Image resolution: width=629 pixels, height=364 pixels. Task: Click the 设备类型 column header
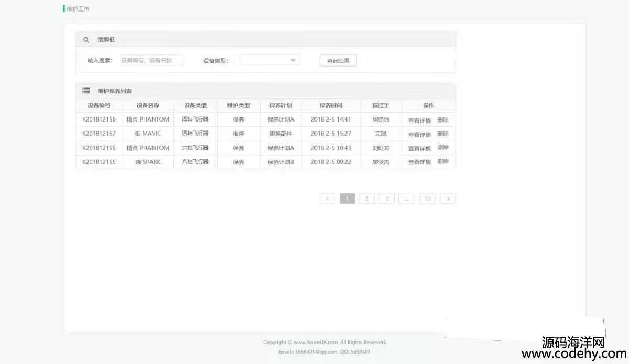195,105
